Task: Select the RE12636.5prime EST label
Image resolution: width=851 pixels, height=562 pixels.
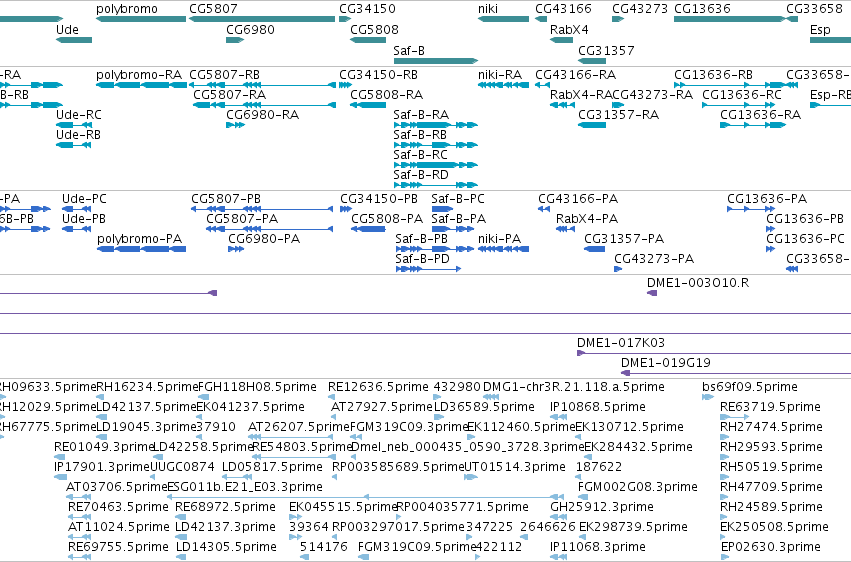Action: tap(378, 387)
